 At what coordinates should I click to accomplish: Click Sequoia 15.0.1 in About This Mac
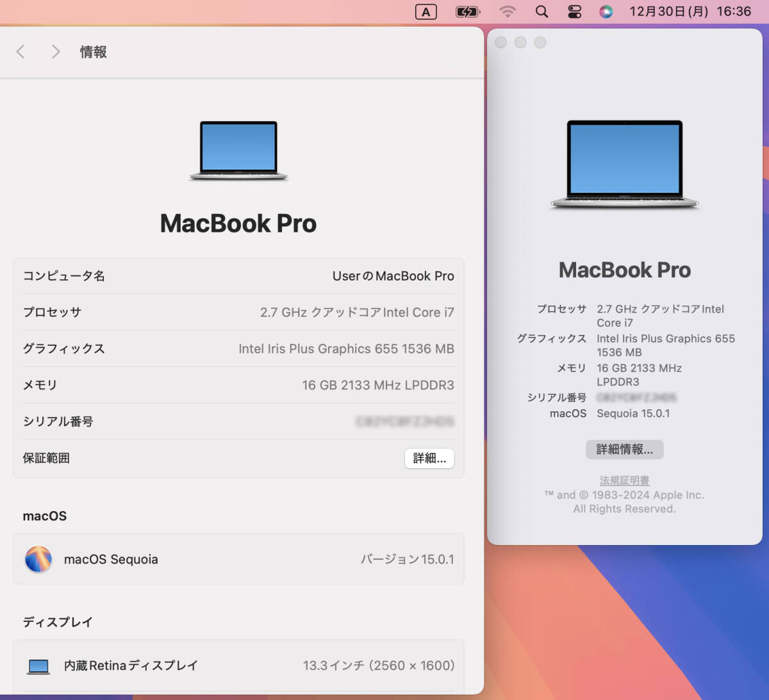click(x=633, y=414)
